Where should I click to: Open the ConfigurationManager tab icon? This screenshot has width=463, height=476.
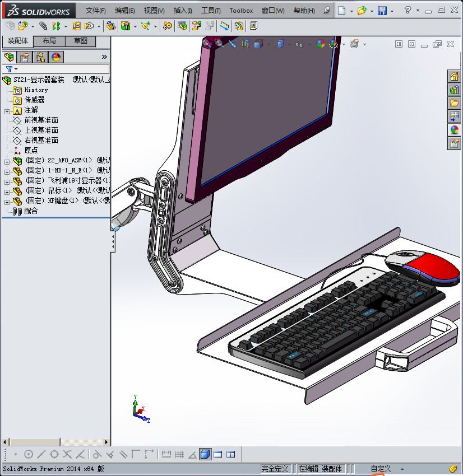point(40,57)
